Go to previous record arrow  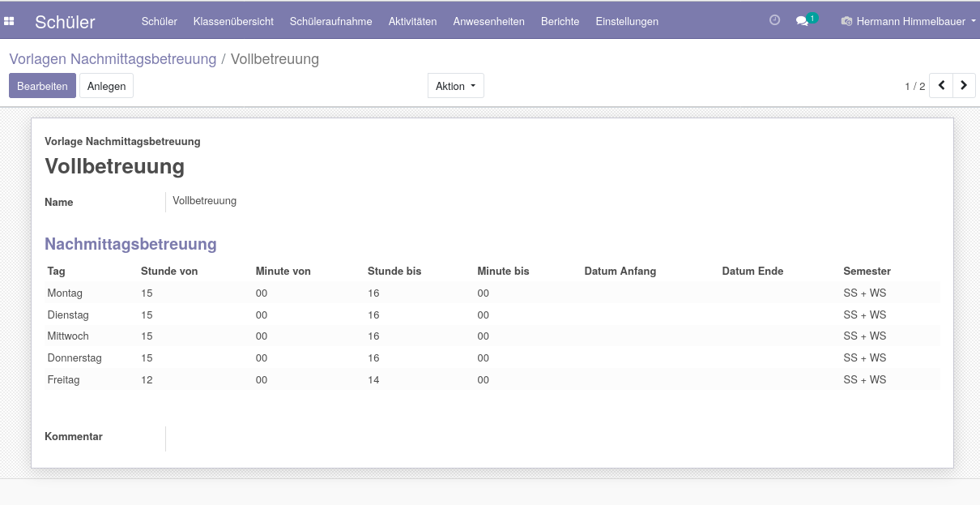941,85
